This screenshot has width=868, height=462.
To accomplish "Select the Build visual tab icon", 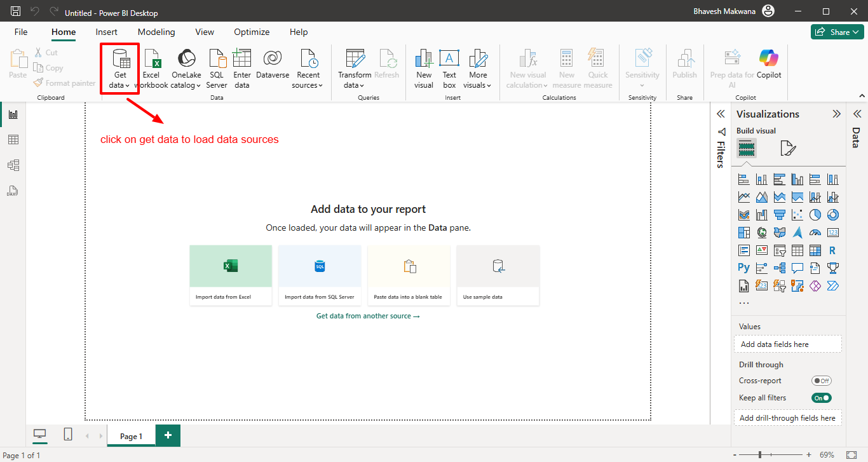I will [747, 149].
